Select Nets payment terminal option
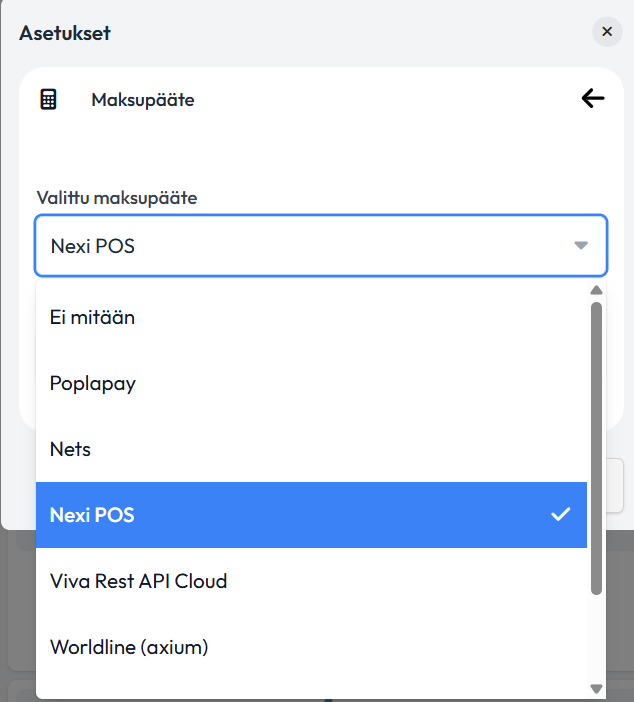The width and height of the screenshot is (634, 702). click(311, 449)
